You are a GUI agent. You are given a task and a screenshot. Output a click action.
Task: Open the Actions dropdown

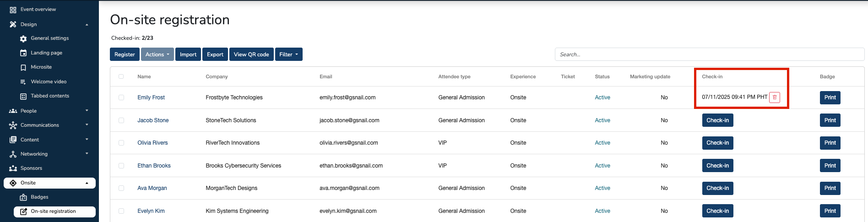point(157,54)
